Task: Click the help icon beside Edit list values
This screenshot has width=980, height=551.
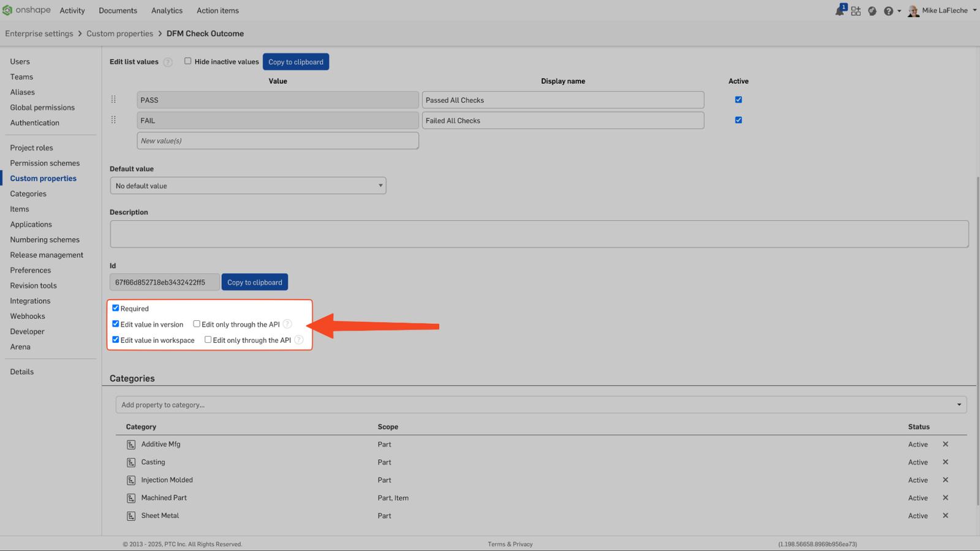Action: coord(167,61)
